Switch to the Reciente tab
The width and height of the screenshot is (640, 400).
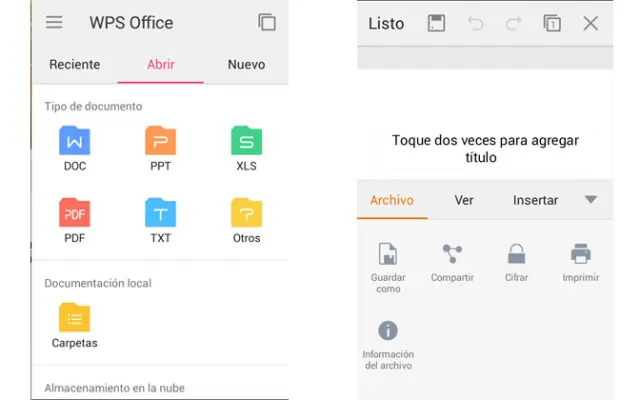click(74, 64)
